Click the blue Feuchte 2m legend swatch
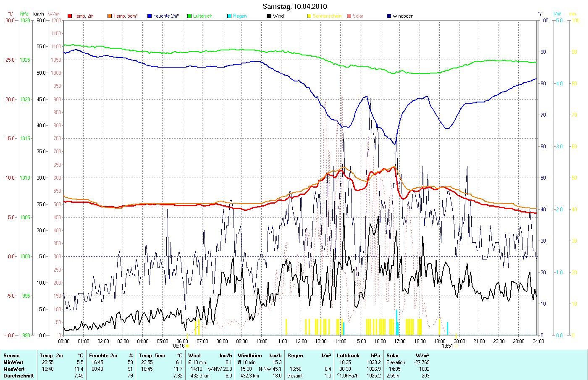Image resolution: width=588 pixels, height=380 pixels. click(150, 16)
